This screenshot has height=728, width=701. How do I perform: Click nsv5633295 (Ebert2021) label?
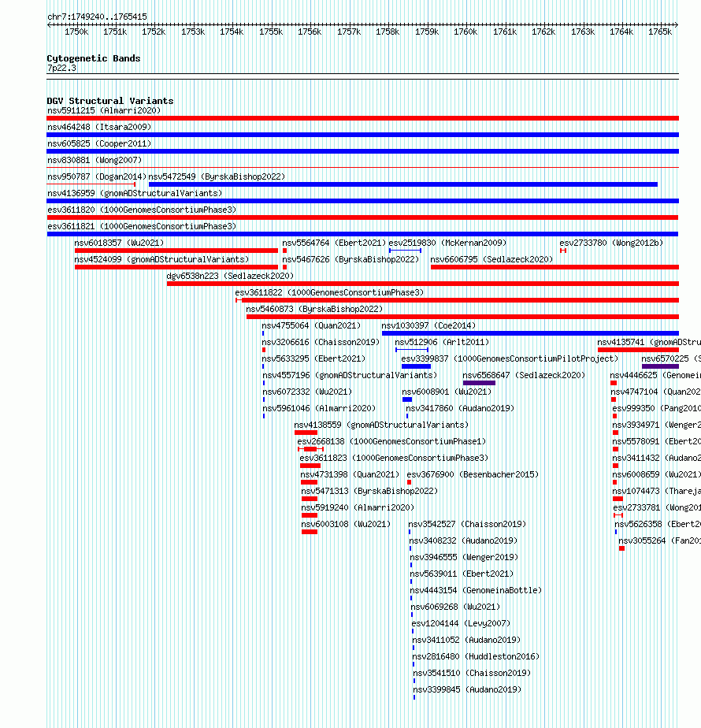[313, 359]
